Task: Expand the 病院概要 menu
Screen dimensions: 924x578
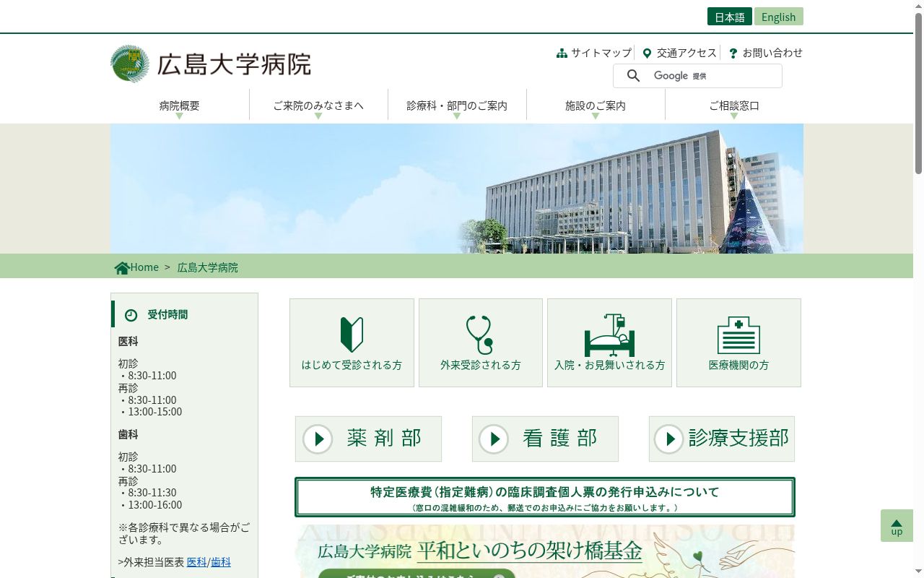Action: (x=180, y=105)
